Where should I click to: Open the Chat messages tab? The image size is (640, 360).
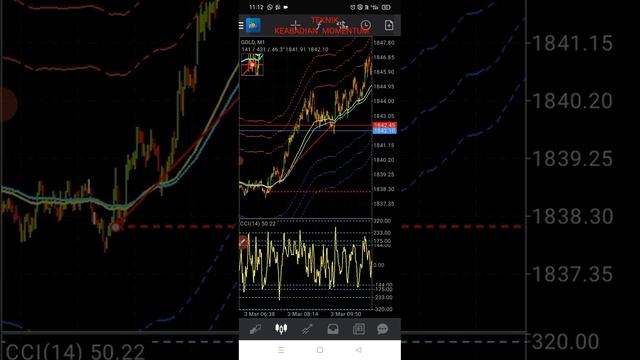[x=382, y=329]
